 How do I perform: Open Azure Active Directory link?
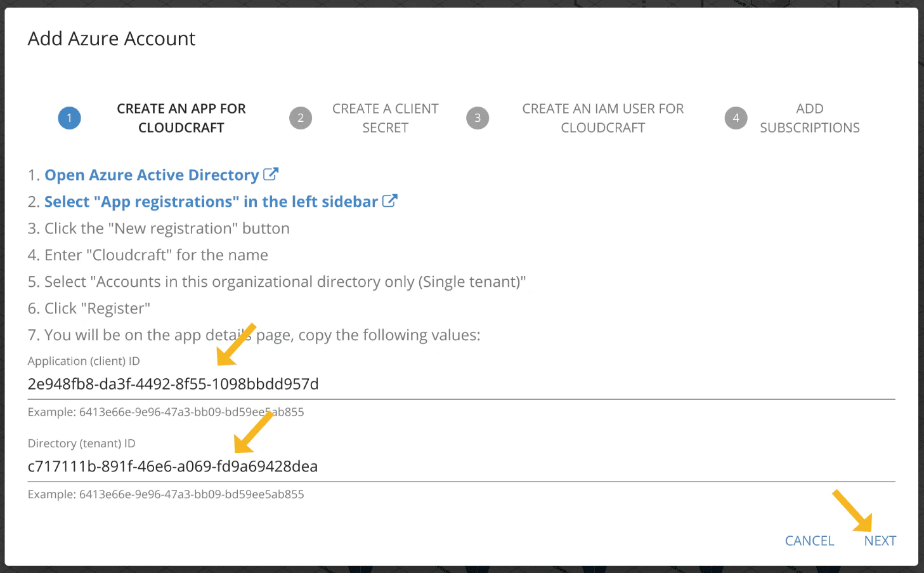tap(152, 175)
